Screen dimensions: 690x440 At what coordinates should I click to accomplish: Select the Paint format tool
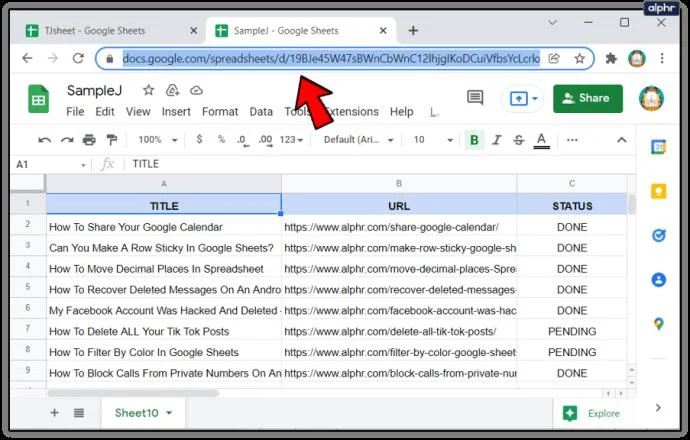tap(112, 140)
